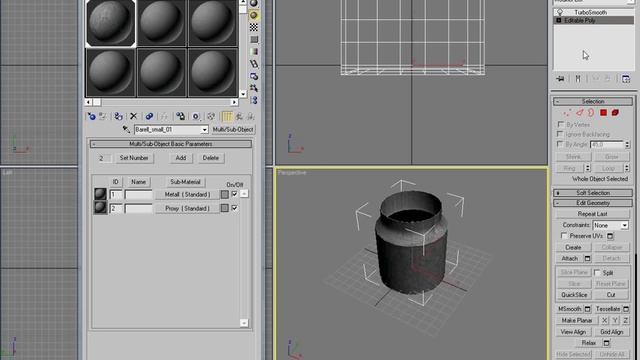Click the By Angle value spinner
The image size is (640, 360).
[627, 144]
